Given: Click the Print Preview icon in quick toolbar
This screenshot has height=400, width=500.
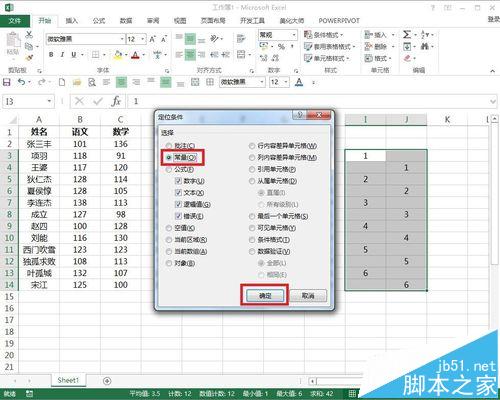Looking at the screenshot, I should [92, 82].
